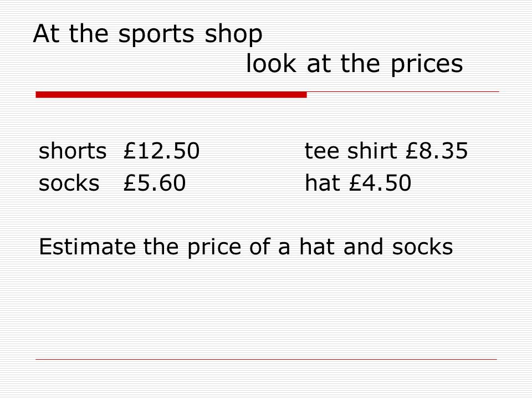The height and width of the screenshot is (399, 532).
Task: Select the word 'shorts' label
Action: [x=73, y=151]
